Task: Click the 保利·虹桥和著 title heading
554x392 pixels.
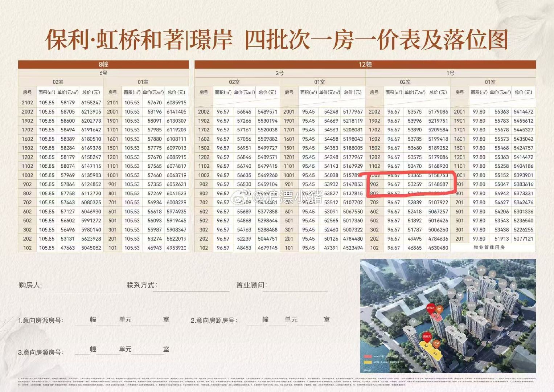Action: [x=139, y=39]
